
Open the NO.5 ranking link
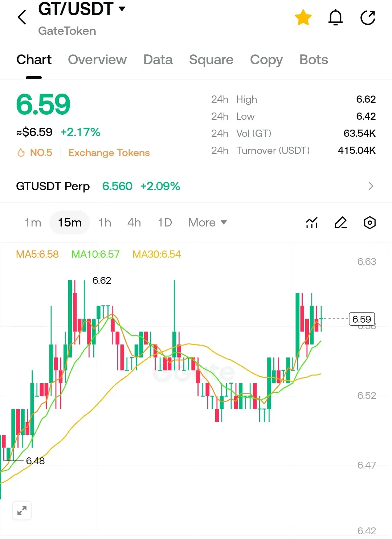click(x=41, y=153)
